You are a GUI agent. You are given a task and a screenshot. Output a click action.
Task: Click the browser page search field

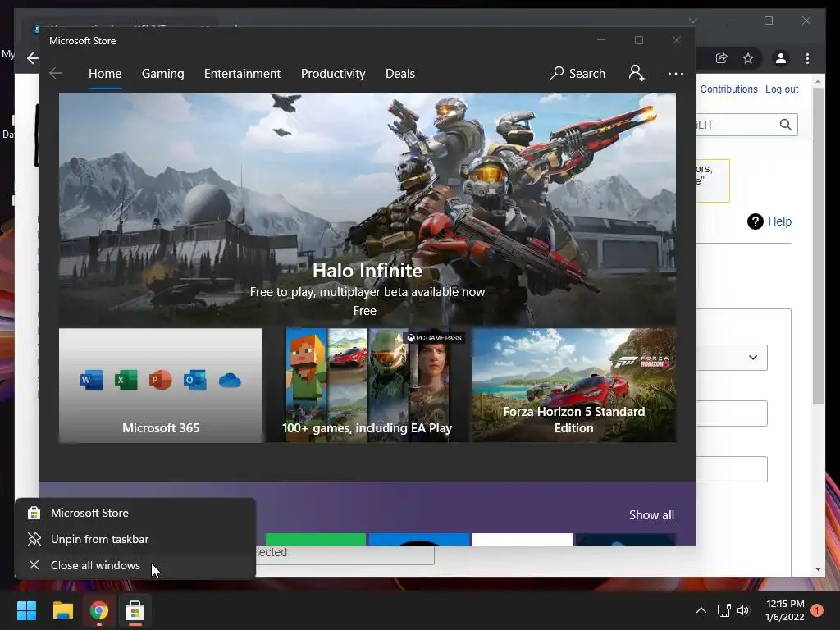click(x=735, y=125)
